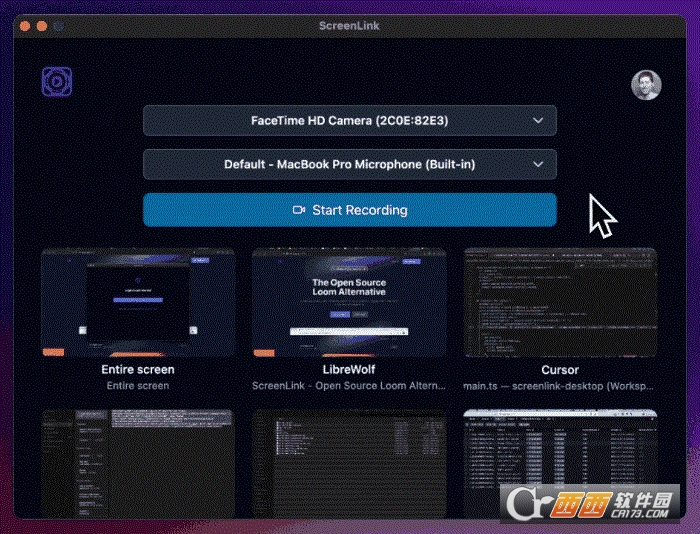This screenshot has width=700, height=534.
Task: Choose the bottom-left window thumbnail
Action: tap(138, 464)
